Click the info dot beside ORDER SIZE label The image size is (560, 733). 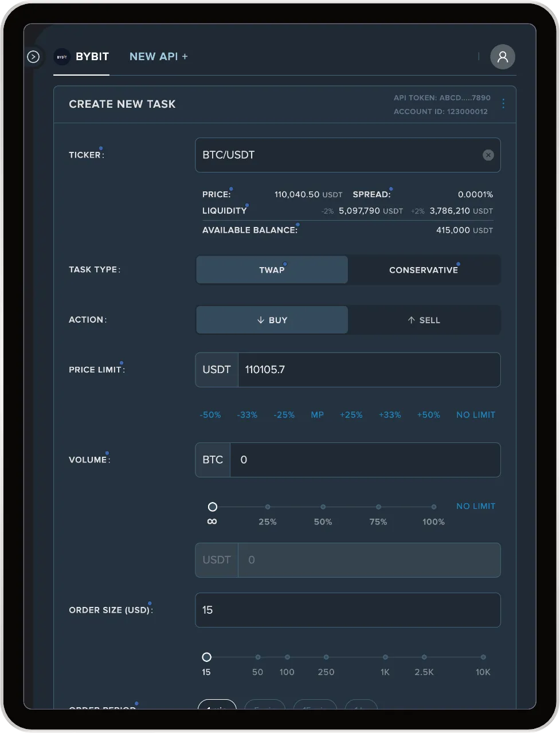tap(151, 603)
